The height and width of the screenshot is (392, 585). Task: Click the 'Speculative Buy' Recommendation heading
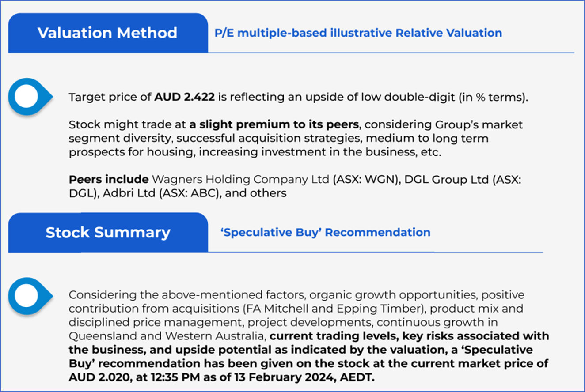325,232
